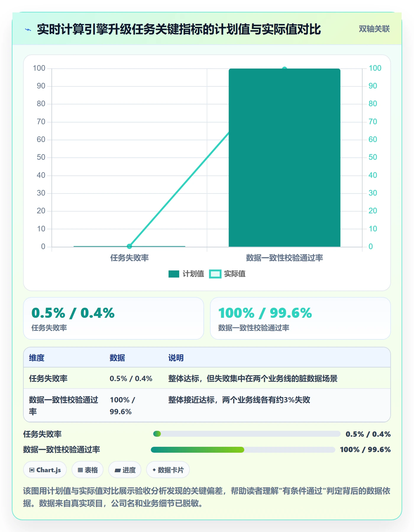Click the 数据一致性校验通过率 progress bar
The height and width of the screenshot is (532, 414).
tap(243, 450)
